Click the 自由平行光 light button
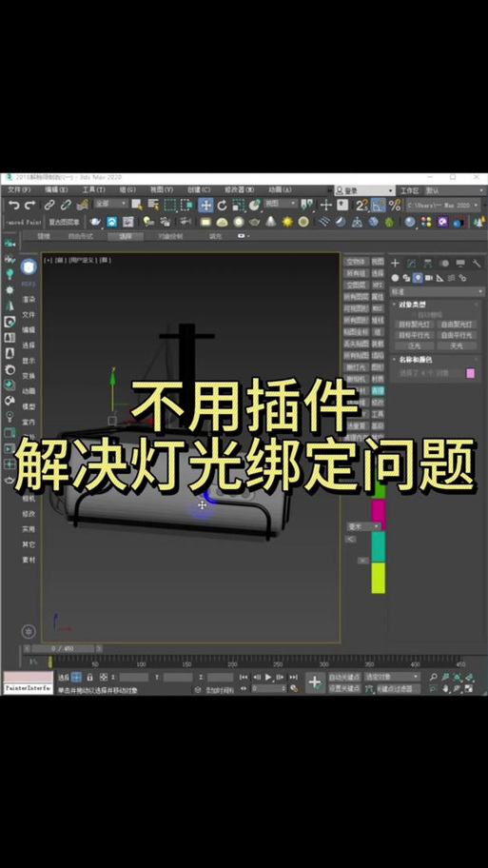This screenshot has height=868, width=488. (457, 335)
